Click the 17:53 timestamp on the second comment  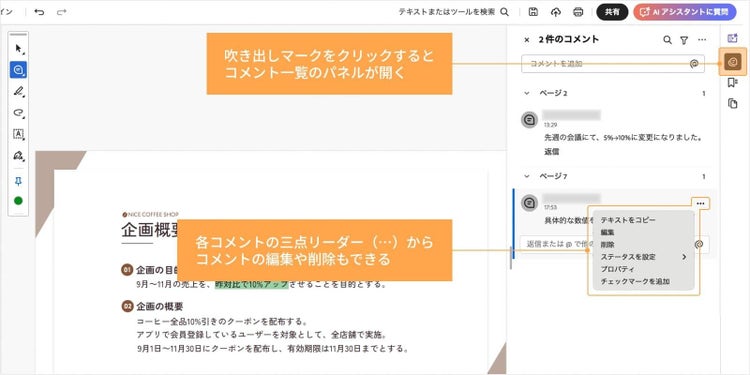pos(550,208)
